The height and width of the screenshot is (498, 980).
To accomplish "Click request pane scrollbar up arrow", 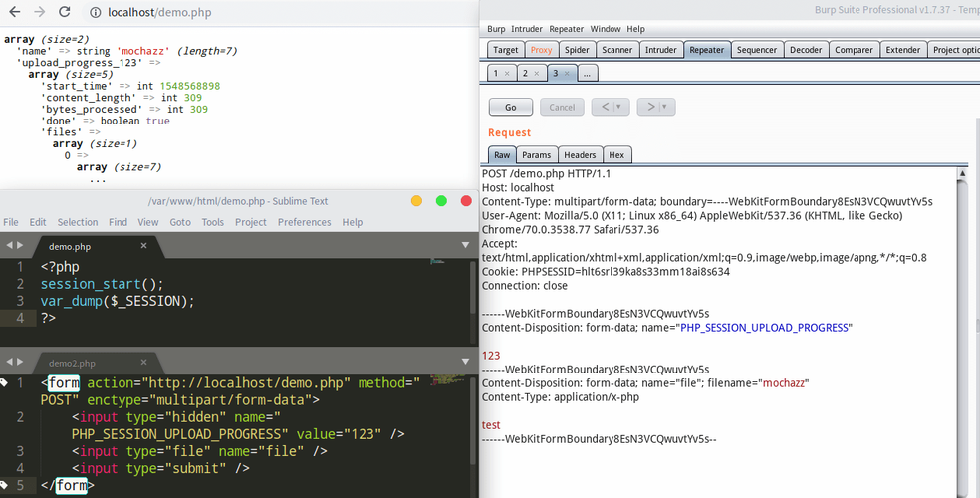I will click(x=962, y=173).
